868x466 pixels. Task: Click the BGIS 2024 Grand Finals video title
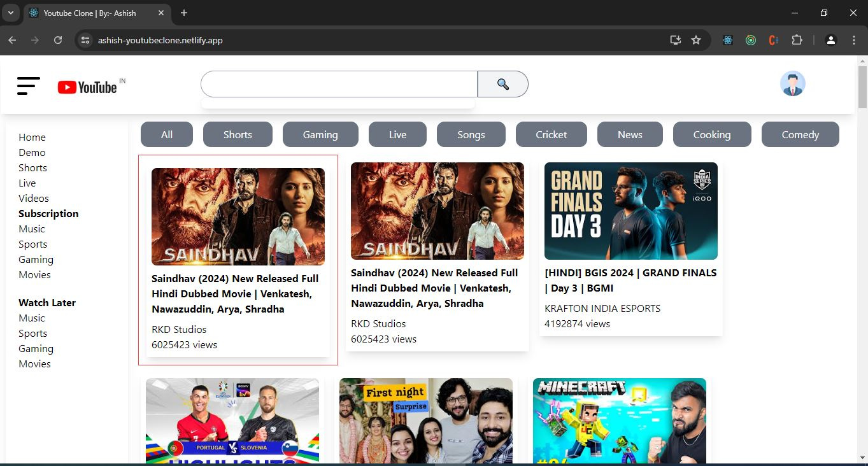(x=630, y=280)
